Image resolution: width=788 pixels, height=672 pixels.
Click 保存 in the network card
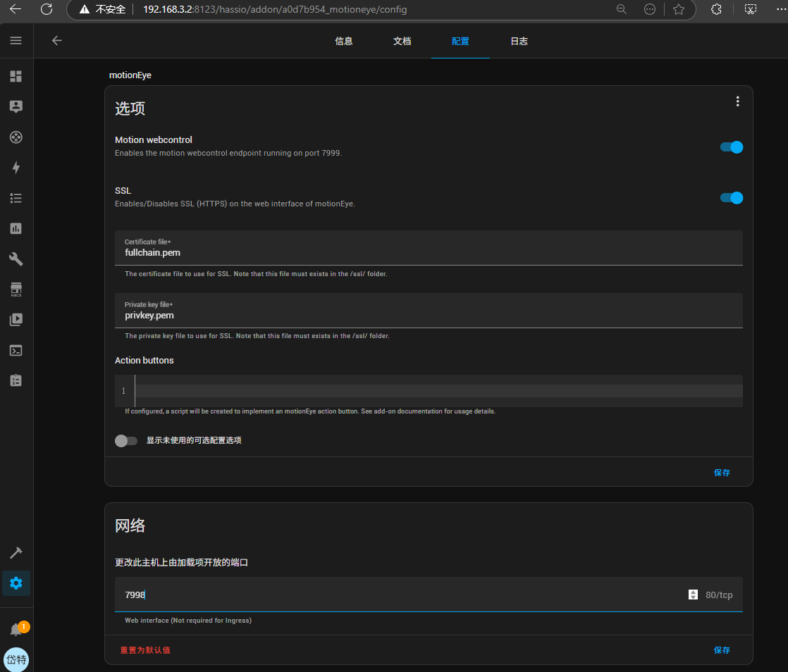point(722,650)
